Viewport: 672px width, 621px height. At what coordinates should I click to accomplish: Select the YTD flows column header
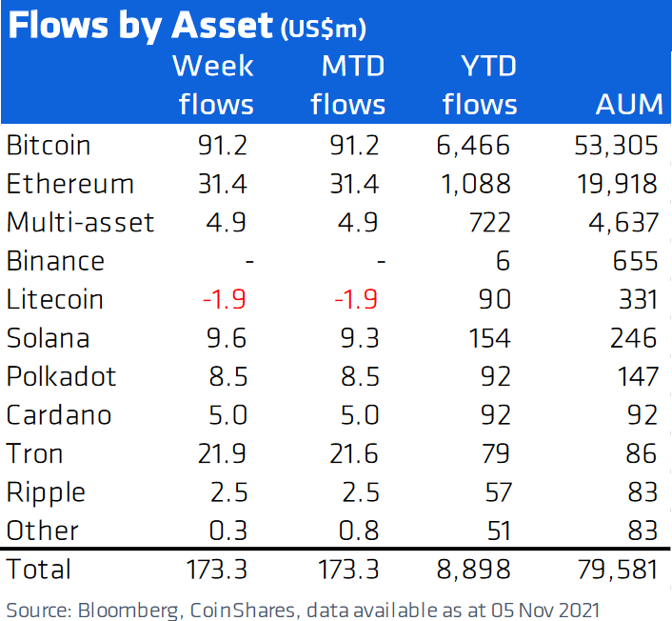pyautogui.click(x=480, y=85)
